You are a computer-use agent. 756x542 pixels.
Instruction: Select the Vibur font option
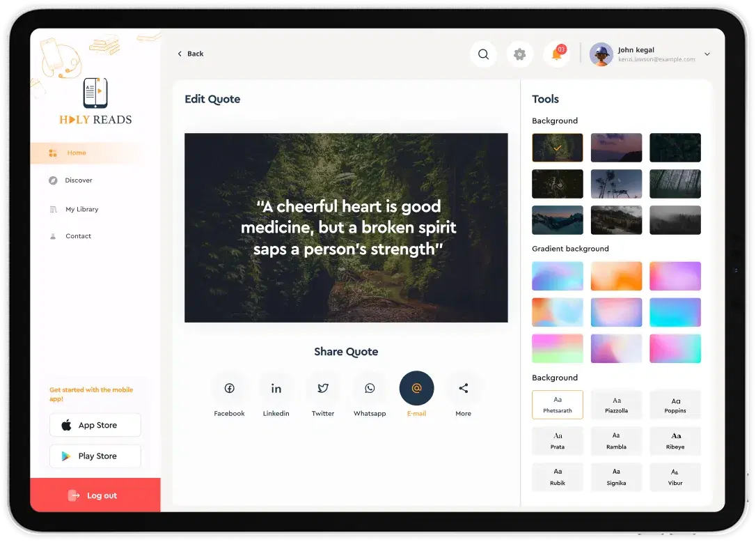(675, 477)
